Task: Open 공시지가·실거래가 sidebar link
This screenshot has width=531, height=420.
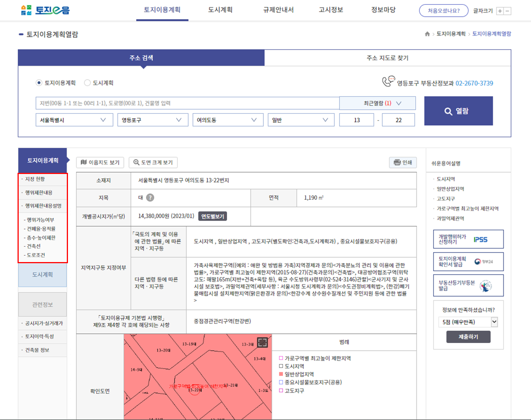Action: tap(44, 323)
